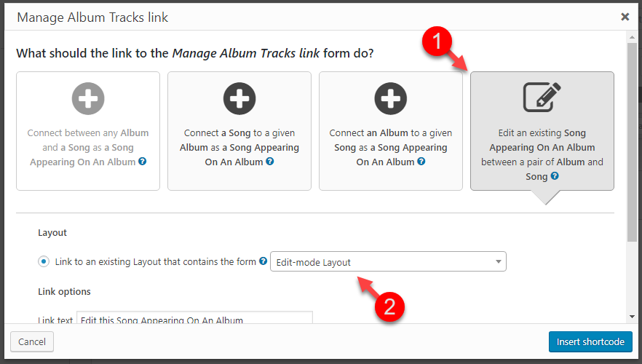Viewport: 642px width, 364px height.
Task: Choose 'Connect a Song to a given Album' card
Action: 239,131
